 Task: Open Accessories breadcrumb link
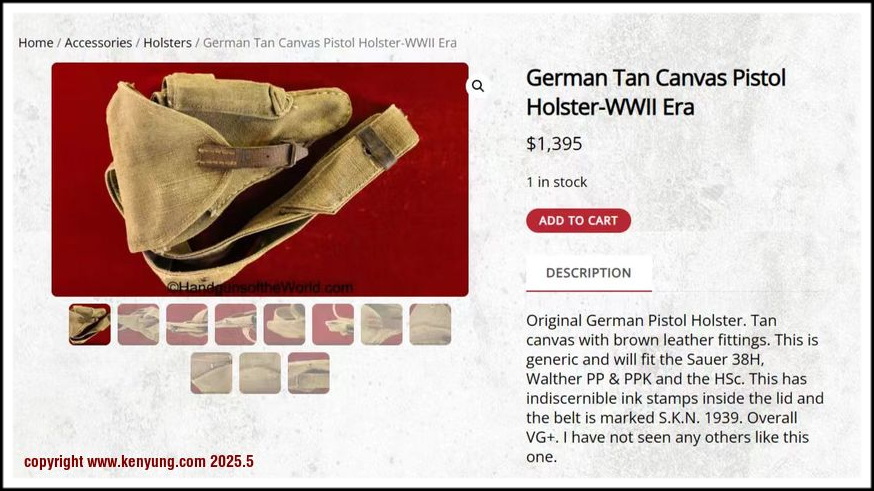(x=98, y=43)
